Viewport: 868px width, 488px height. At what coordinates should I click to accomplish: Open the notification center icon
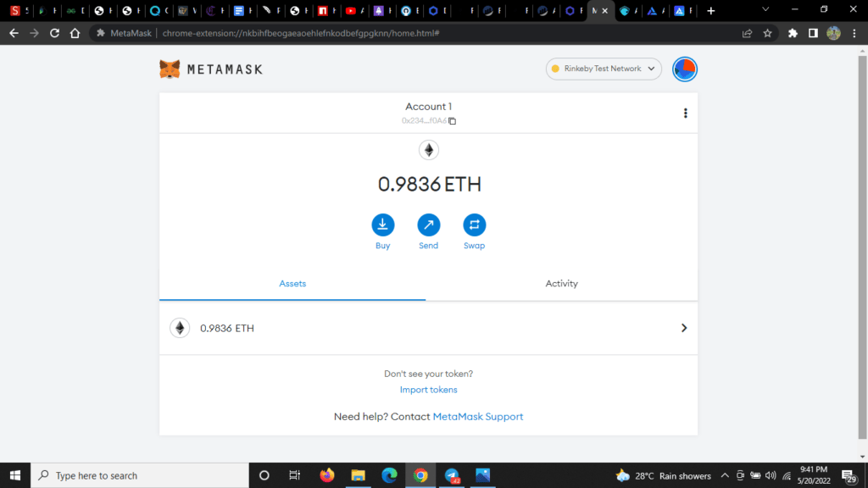[x=849, y=476]
